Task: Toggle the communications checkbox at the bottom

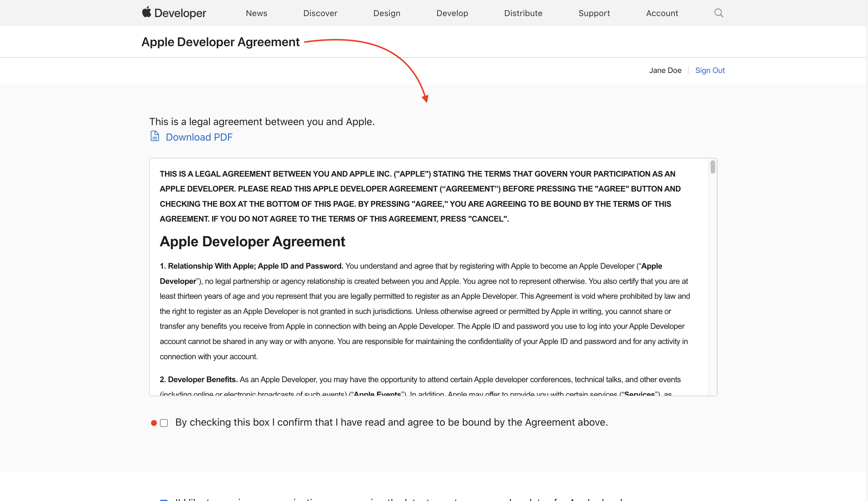Action: tap(164, 500)
